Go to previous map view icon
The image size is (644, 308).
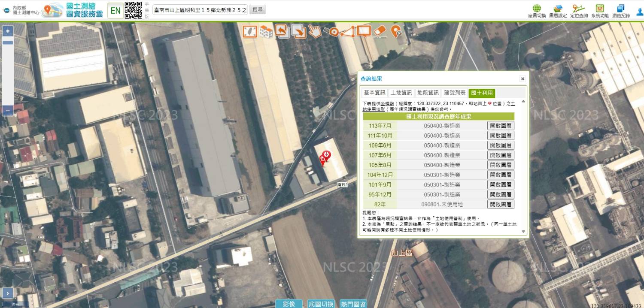click(281, 31)
